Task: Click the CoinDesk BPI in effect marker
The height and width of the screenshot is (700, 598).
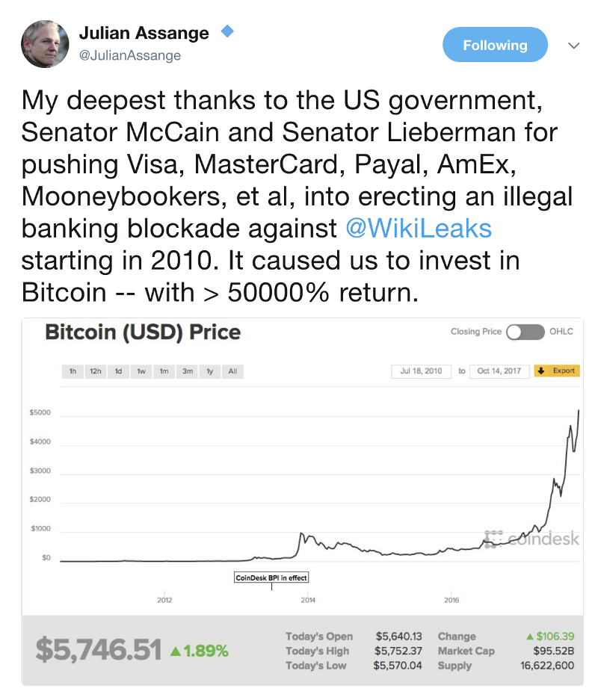Action: 271,577
